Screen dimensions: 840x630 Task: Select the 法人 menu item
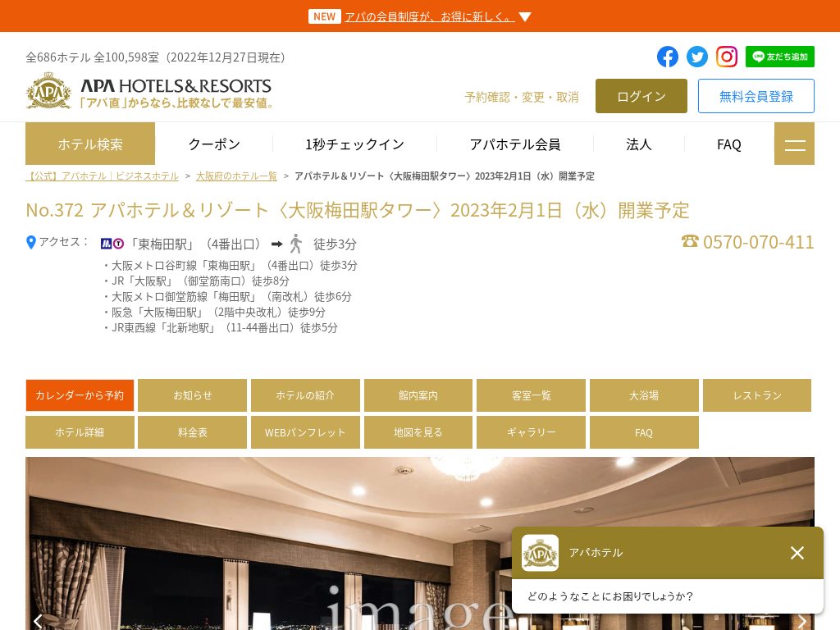tap(638, 144)
